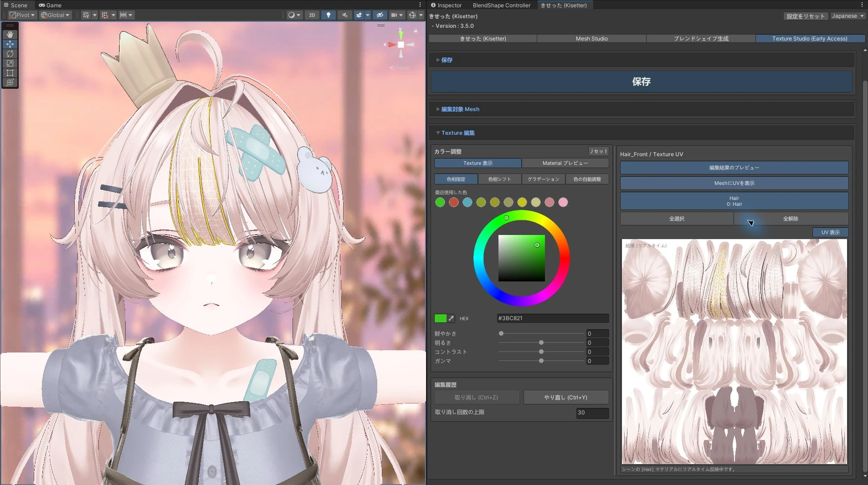Click the increment snap icon
The width and height of the screenshot is (868, 485).
click(x=123, y=15)
